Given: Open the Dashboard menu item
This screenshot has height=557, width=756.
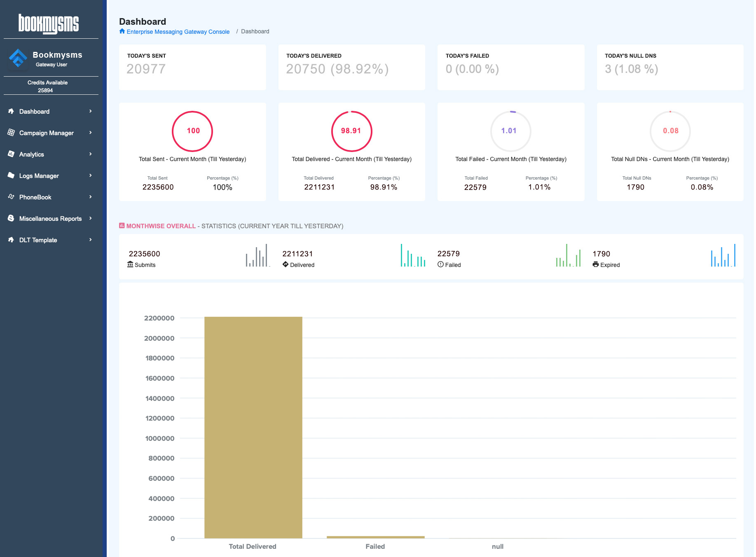Looking at the screenshot, I should click(x=51, y=111).
